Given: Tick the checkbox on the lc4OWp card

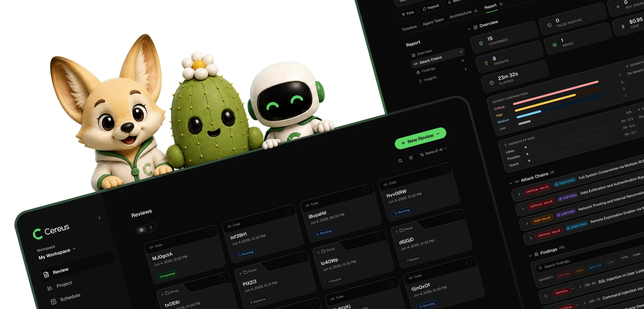Looking at the screenshot, I should [379, 237].
